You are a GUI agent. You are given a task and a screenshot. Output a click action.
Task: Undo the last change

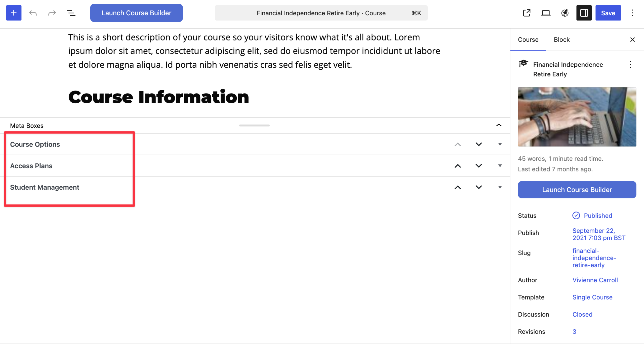33,13
